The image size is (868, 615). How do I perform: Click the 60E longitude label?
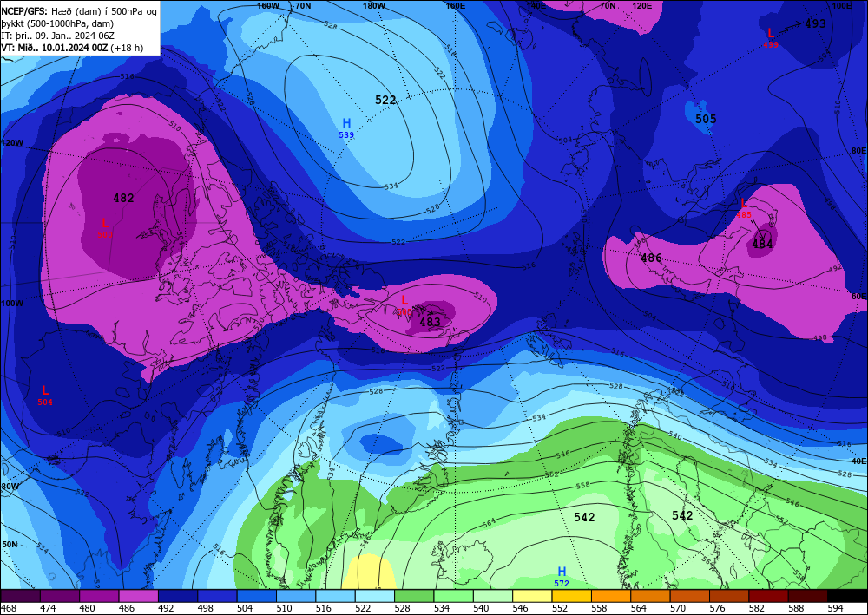coord(858,296)
